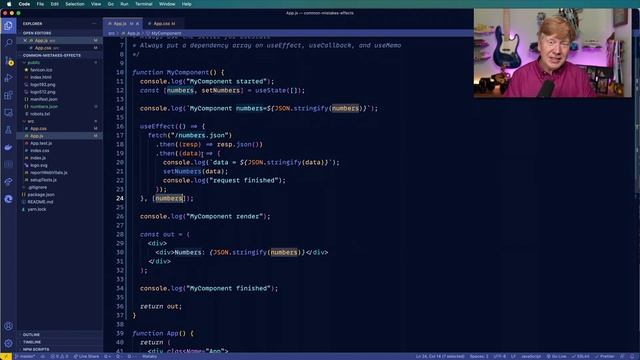The width and height of the screenshot is (640, 360).
Task: Open the Run and Debug view
Action: (8, 78)
